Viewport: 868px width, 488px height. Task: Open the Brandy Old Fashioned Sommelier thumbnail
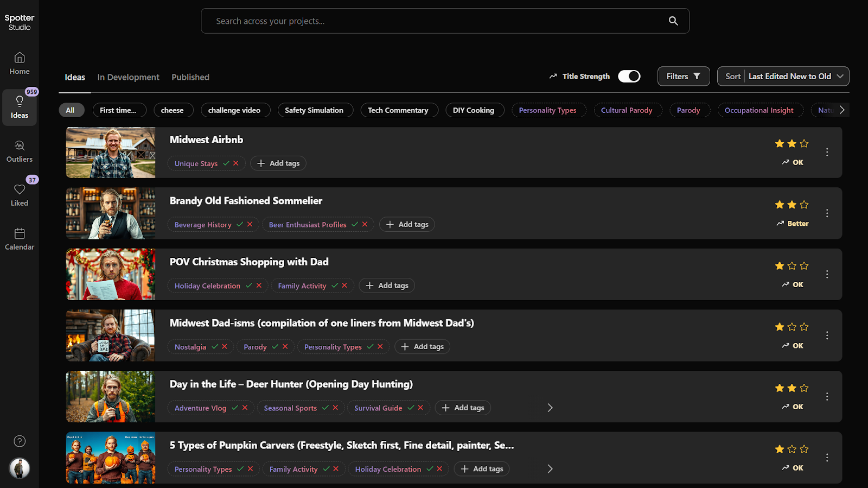tap(111, 213)
